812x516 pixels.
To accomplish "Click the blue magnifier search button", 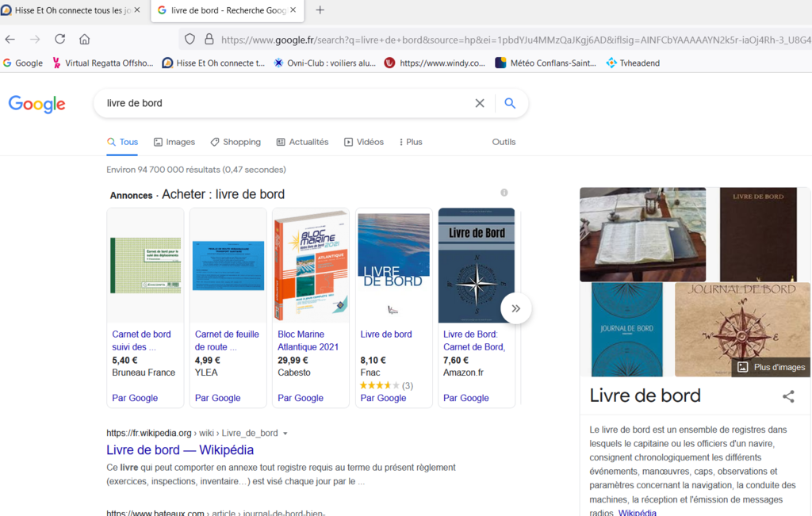I will [x=510, y=103].
